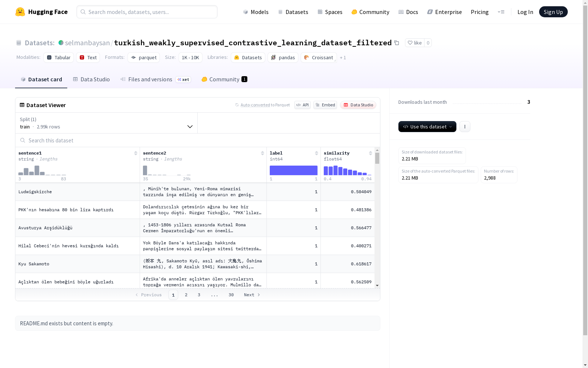
Task: Click the table scrollbar down arrow
Action: pos(377,286)
